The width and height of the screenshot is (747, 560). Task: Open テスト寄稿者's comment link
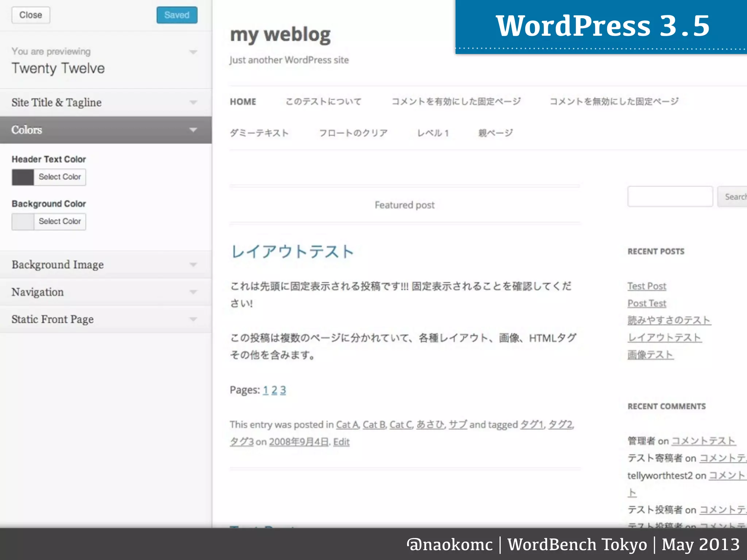click(x=723, y=458)
